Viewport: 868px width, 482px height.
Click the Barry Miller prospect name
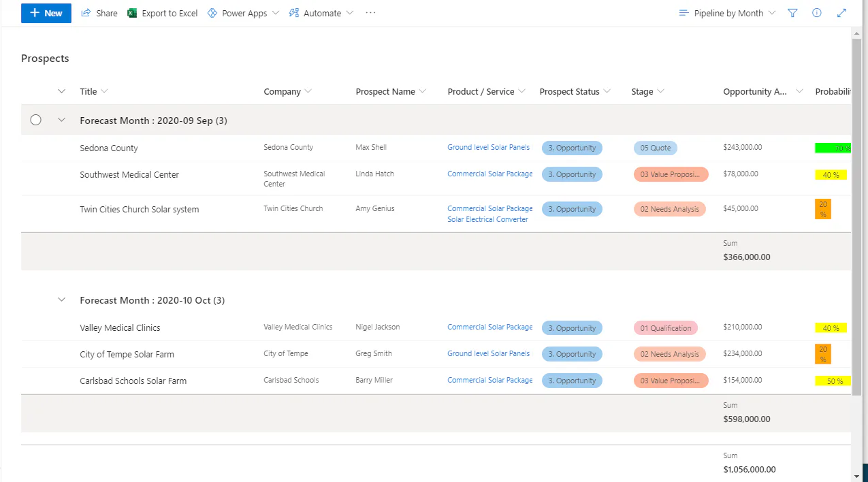coord(374,380)
